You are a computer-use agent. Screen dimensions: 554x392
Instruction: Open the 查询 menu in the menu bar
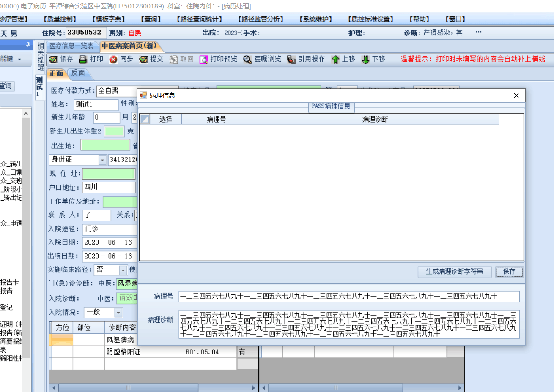tap(151, 19)
